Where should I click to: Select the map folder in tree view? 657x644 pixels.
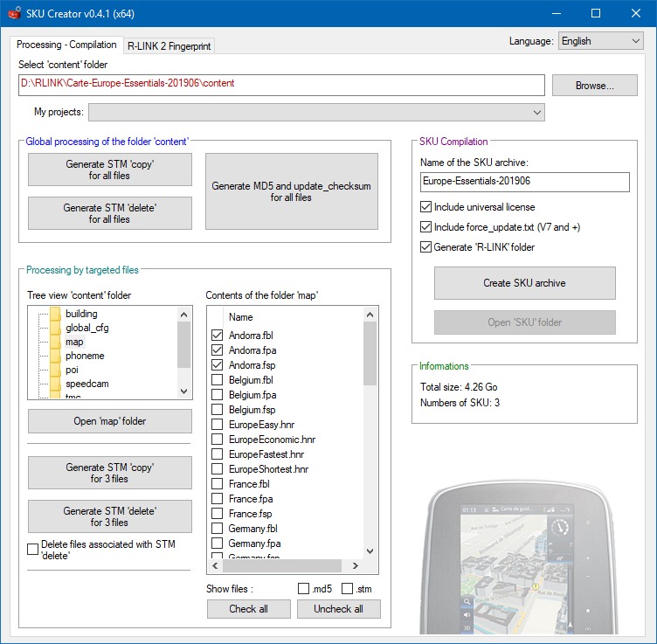74,342
